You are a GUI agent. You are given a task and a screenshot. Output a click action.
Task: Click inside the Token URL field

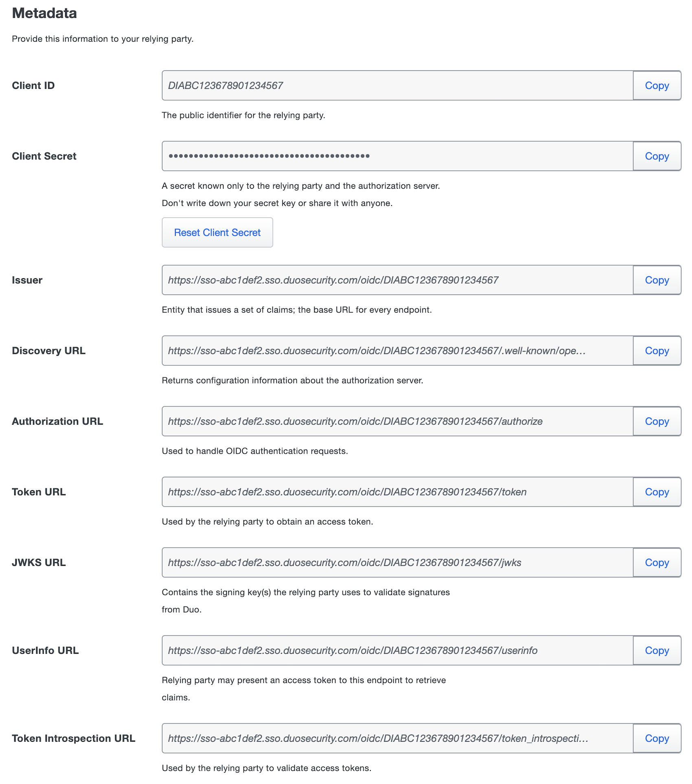tap(397, 491)
